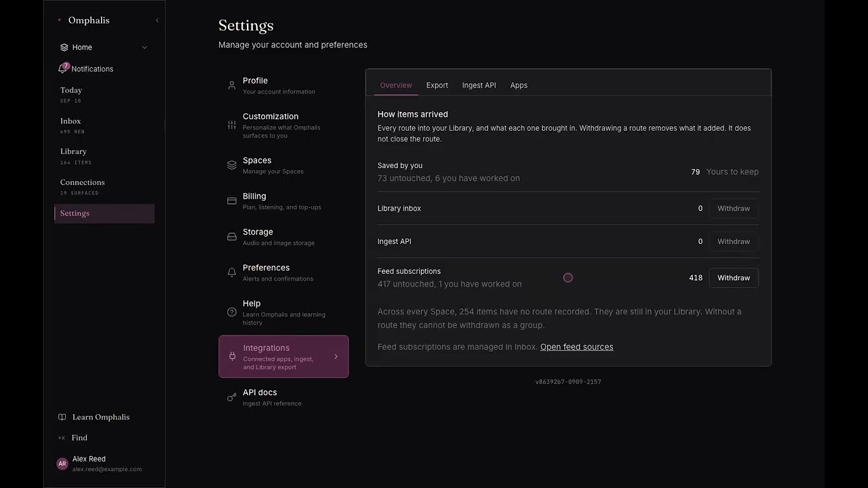Click the 'How items arrived' heading
868x488 pixels.
pyautogui.click(x=413, y=115)
